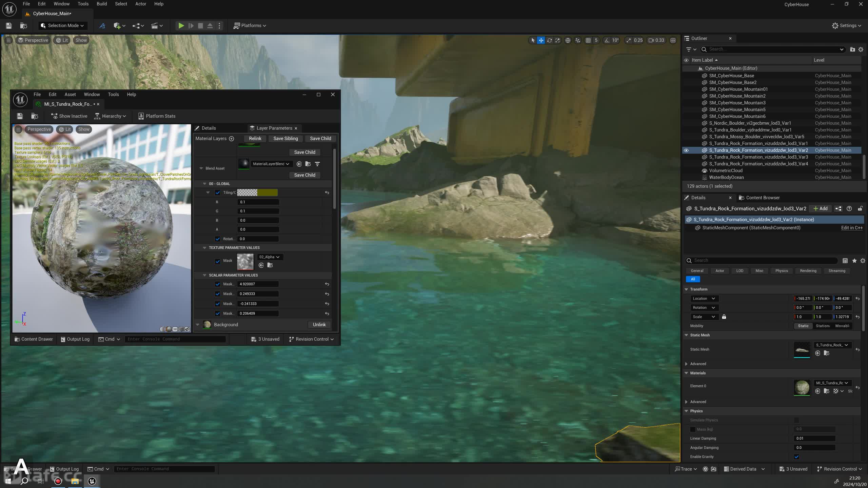Open the add content cube icon menu
Screen dimensions: 868x488
119,25
